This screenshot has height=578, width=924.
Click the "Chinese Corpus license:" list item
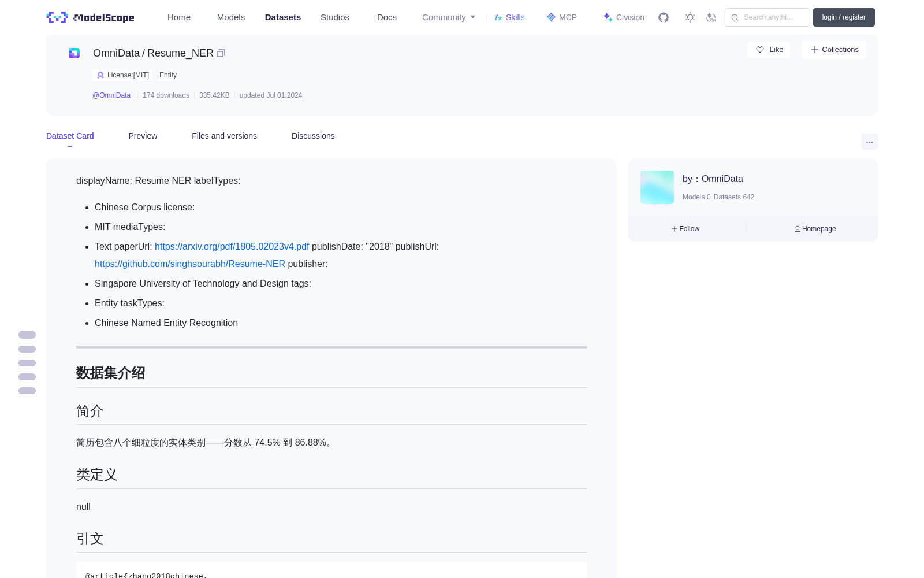[145, 208]
